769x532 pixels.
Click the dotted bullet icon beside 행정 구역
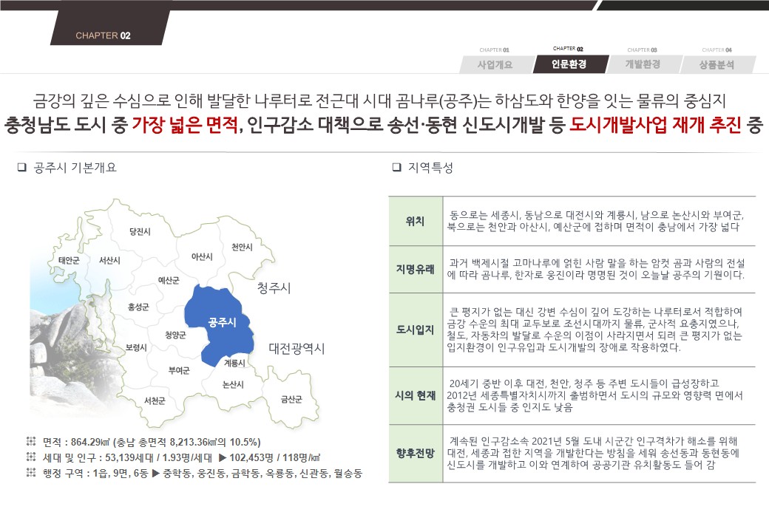coord(31,473)
